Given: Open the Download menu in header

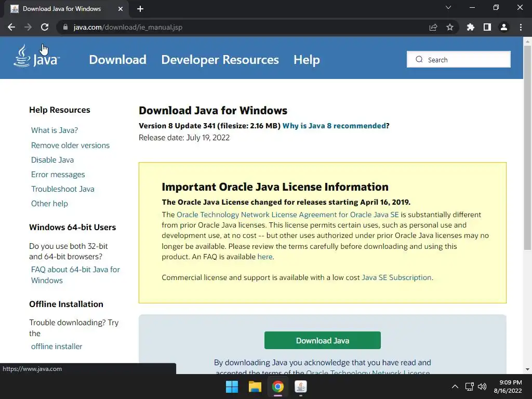Looking at the screenshot, I should point(118,60).
